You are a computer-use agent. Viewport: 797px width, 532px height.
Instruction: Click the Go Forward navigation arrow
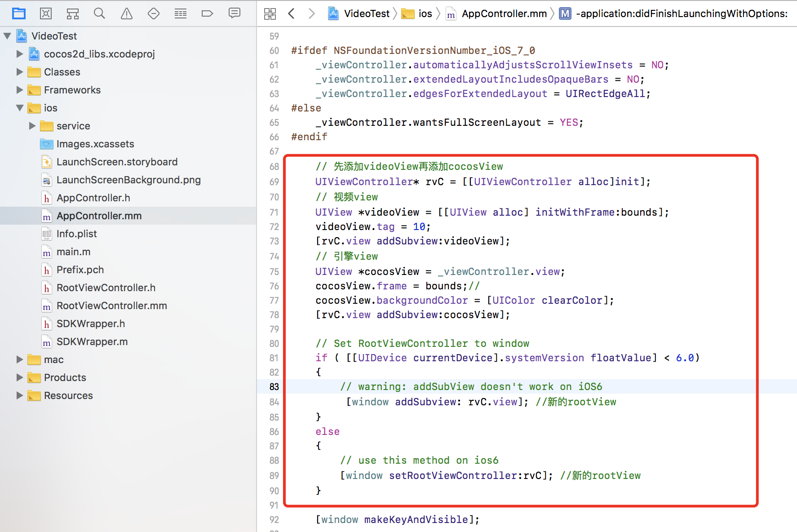tap(312, 13)
